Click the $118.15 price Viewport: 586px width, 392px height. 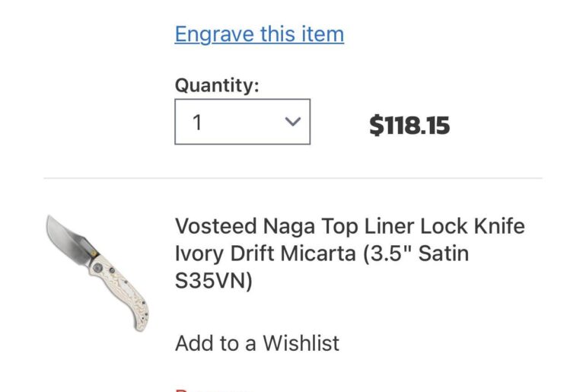(x=409, y=126)
